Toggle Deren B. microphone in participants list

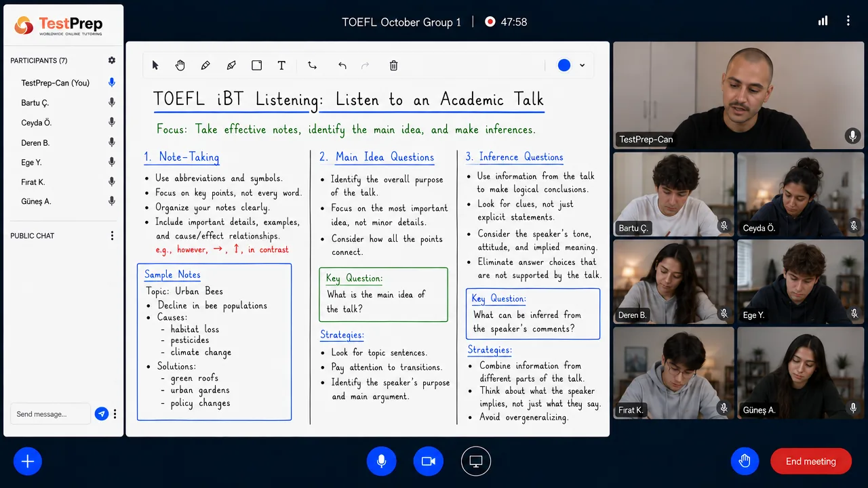(112, 143)
